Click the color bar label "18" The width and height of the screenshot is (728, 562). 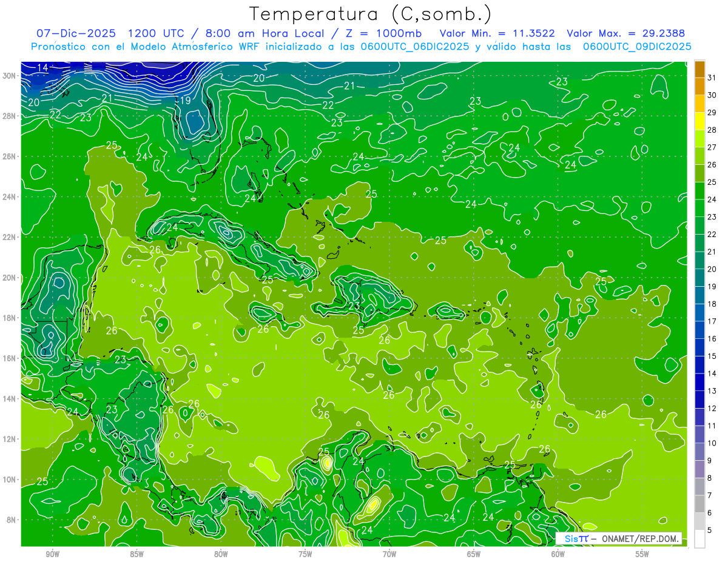712,304
